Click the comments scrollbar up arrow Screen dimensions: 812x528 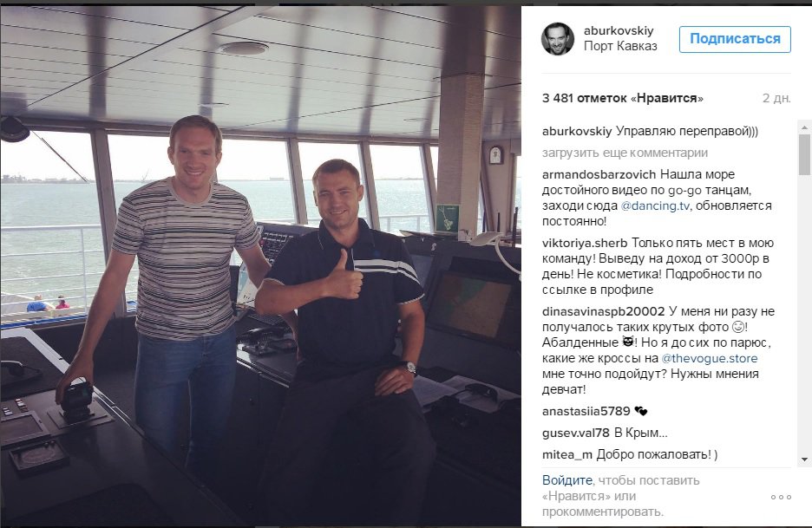pos(804,127)
